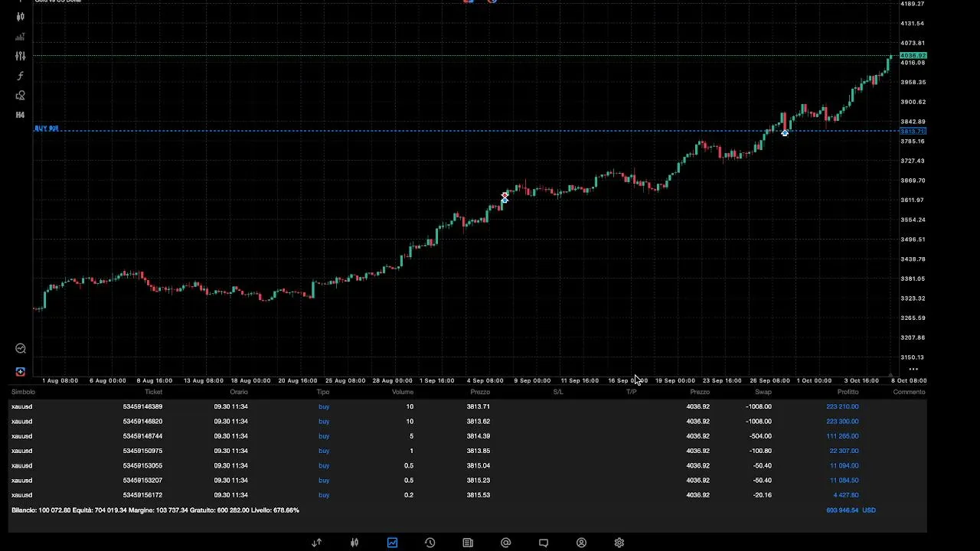Open the history clock tab
980x551 pixels.
(x=430, y=543)
